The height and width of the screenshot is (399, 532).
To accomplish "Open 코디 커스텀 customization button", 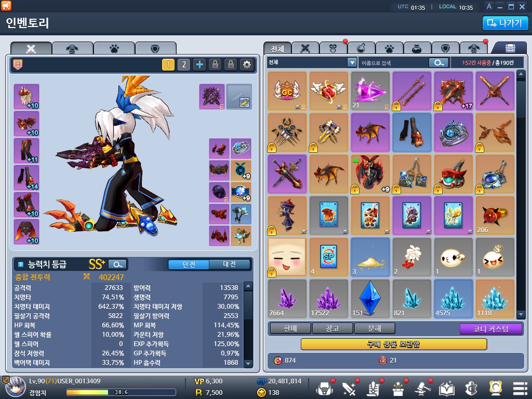I will (x=490, y=329).
